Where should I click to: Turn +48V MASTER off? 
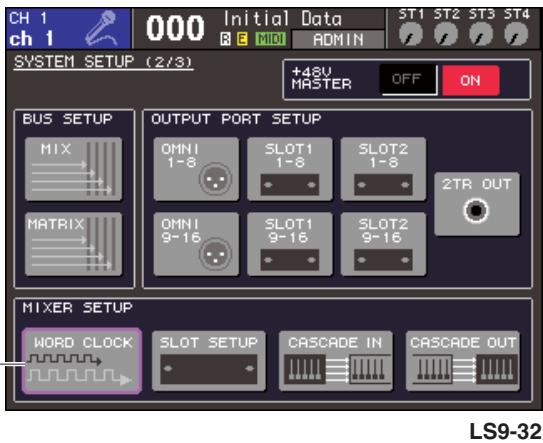[x=409, y=80]
